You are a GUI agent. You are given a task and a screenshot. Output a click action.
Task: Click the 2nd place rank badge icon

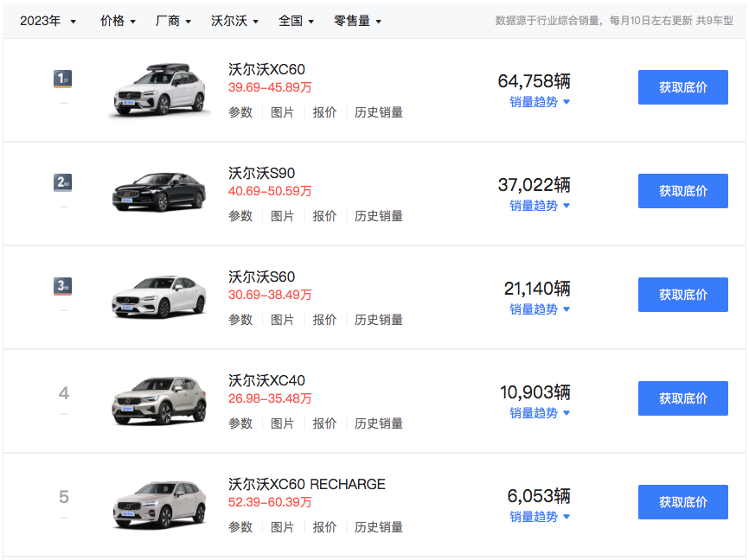tap(62, 182)
